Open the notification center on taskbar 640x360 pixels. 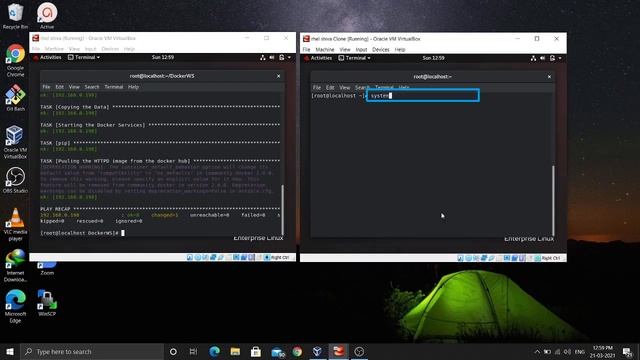[x=627, y=351]
